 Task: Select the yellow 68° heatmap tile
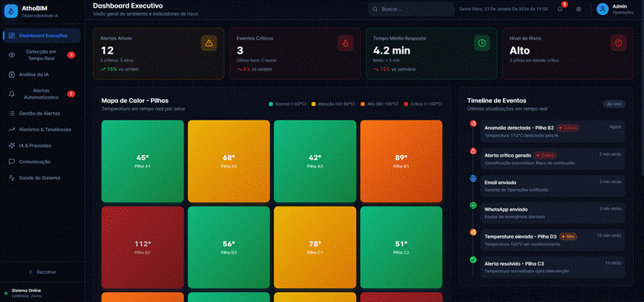(229, 161)
